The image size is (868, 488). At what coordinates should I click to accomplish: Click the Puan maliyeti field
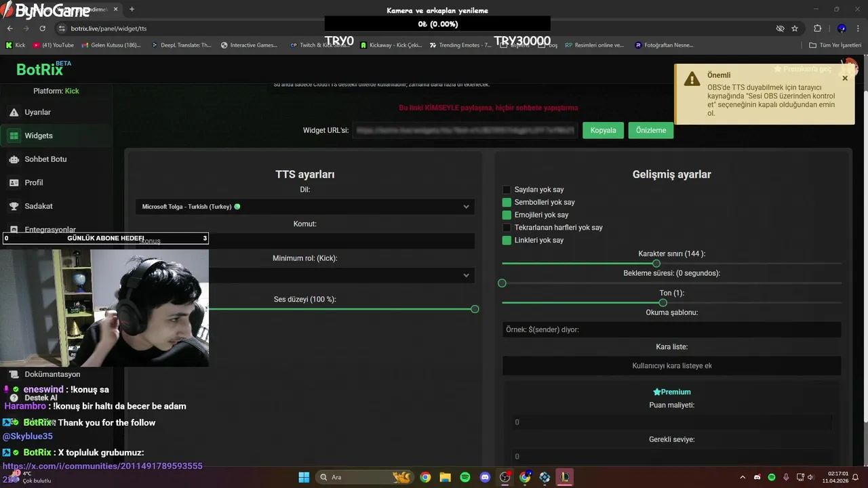(x=671, y=422)
